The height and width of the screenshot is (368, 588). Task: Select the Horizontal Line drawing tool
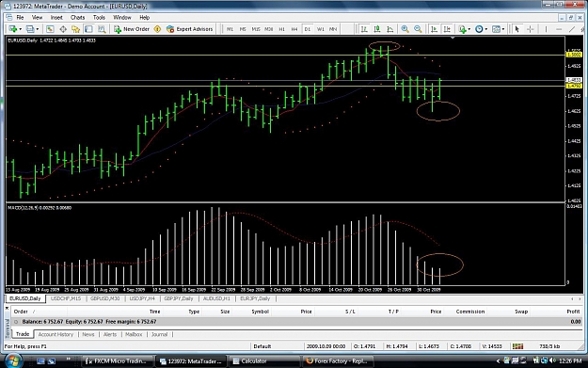point(559,29)
